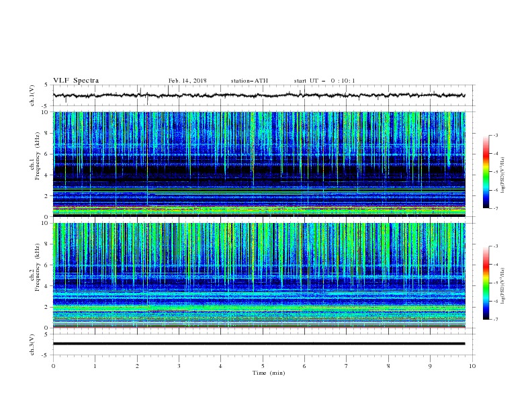Click ch.1 colorbar "-5" scale value

[496, 172]
